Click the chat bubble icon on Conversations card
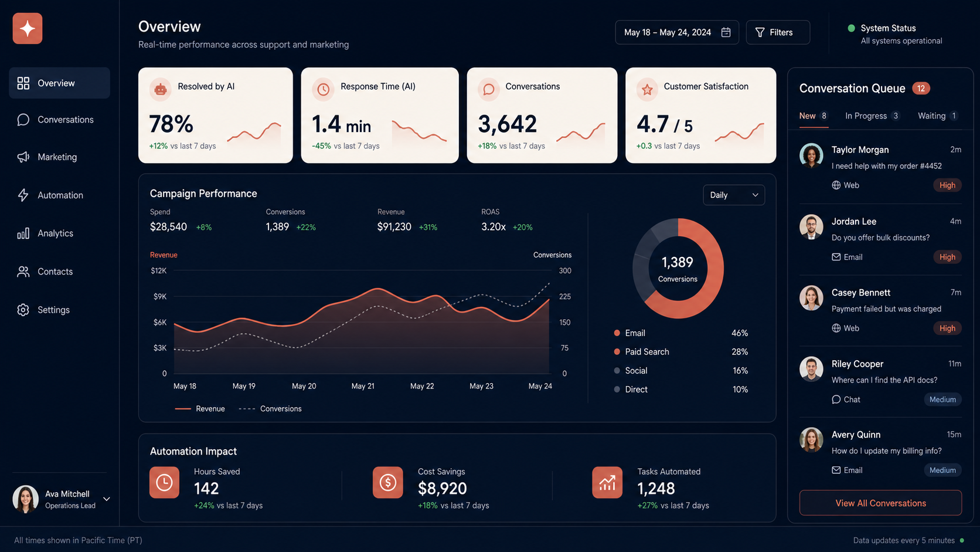The width and height of the screenshot is (980, 552). click(488, 89)
